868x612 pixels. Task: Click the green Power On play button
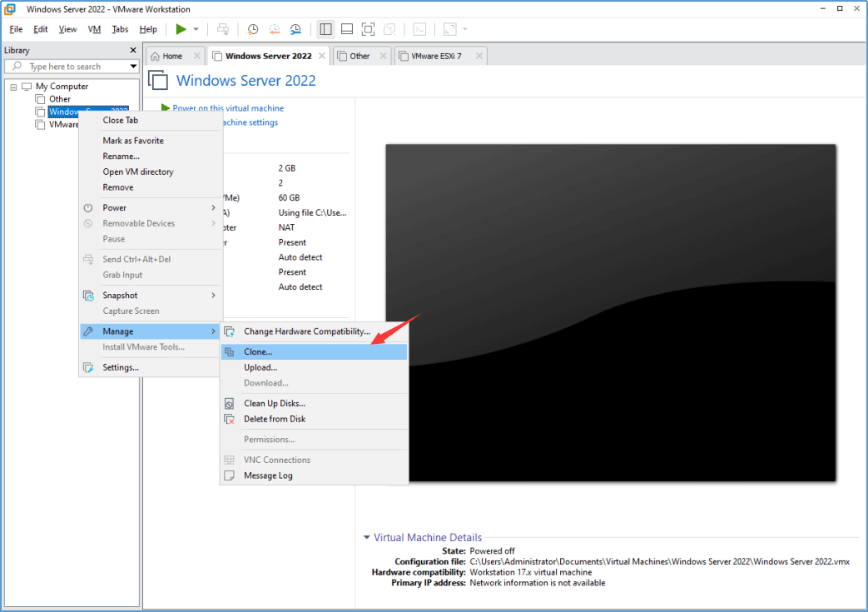click(x=181, y=29)
